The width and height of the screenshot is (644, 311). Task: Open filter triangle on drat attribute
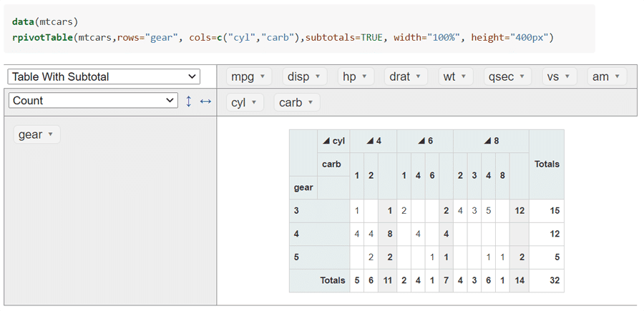(418, 76)
